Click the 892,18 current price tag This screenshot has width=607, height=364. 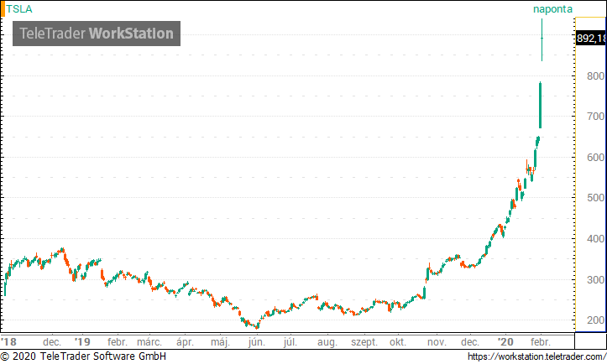(x=591, y=39)
